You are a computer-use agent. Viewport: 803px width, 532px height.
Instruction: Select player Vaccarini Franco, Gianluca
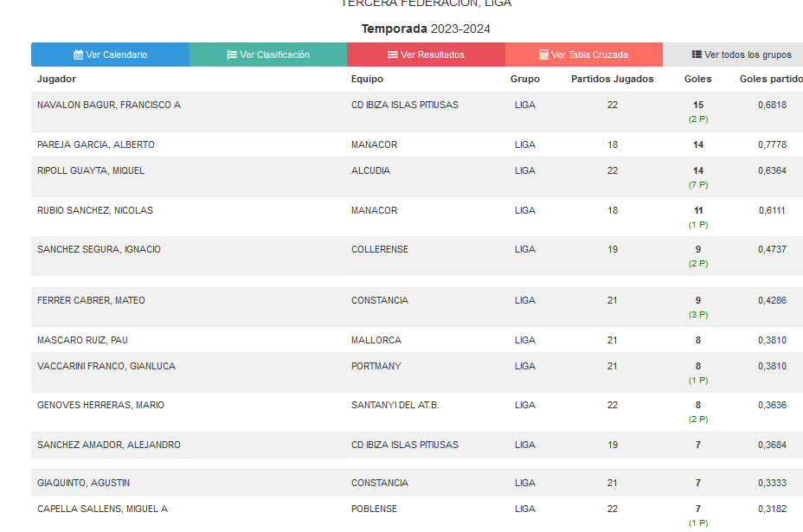point(106,366)
